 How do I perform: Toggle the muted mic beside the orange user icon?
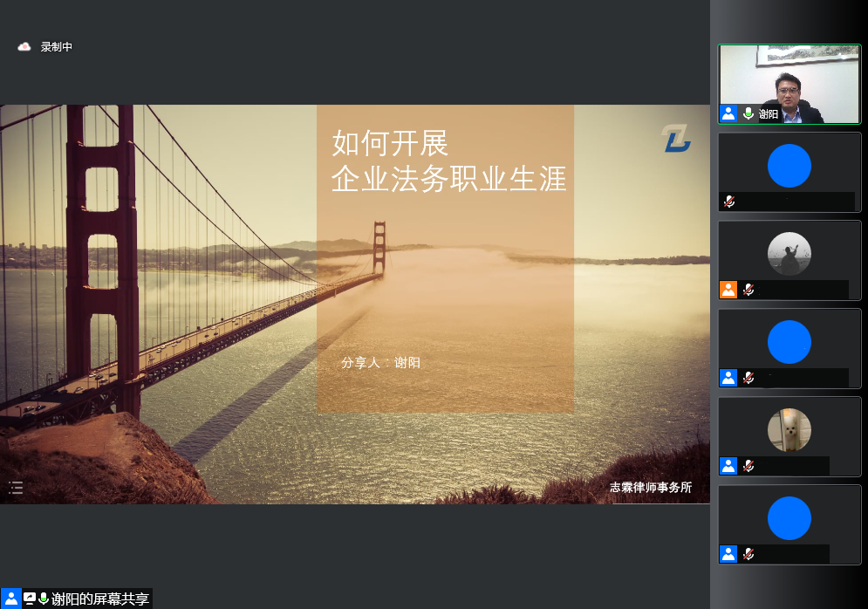click(x=748, y=290)
